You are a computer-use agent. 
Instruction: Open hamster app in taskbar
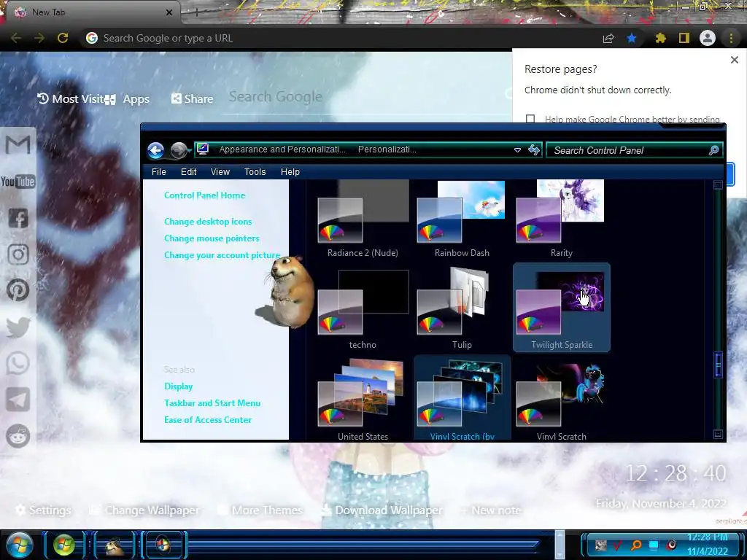click(115, 545)
